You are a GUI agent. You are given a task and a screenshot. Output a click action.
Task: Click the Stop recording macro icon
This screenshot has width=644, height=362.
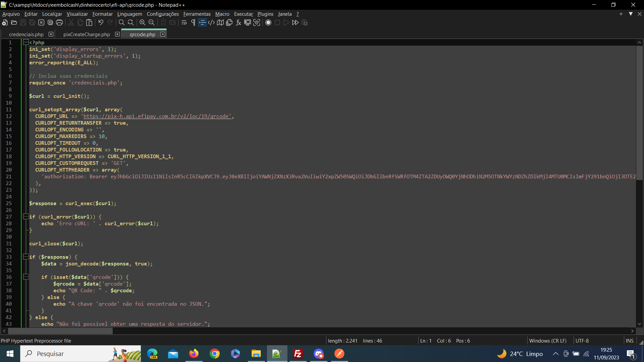[277, 22]
